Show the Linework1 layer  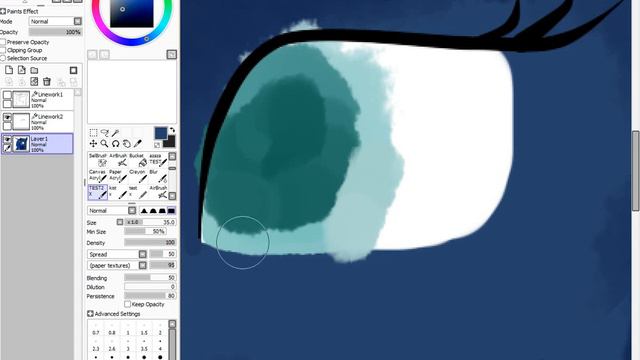click(7, 95)
